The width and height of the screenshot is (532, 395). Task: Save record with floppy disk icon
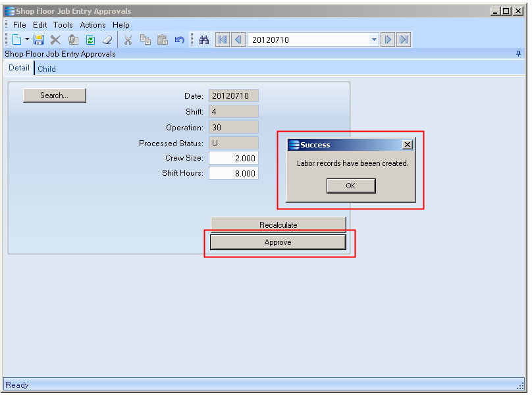[39, 39]
